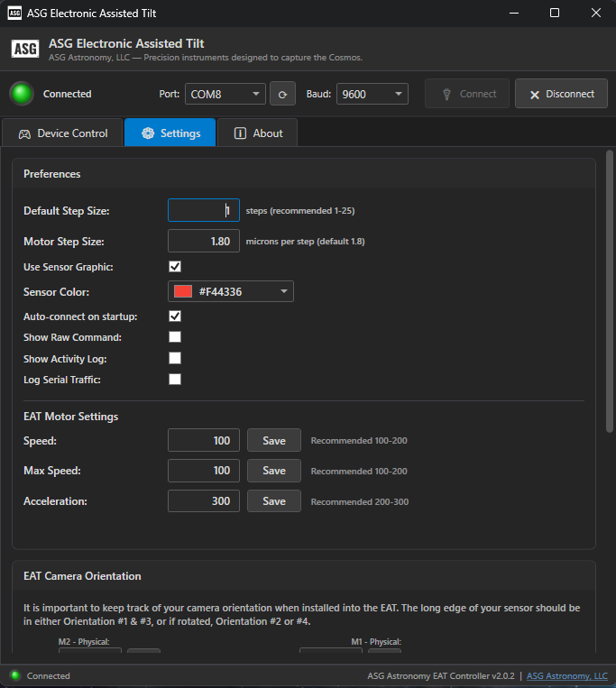Click the gear icon on Settings tab
Viewport: 616px width, 688px height.
point(148,133)
